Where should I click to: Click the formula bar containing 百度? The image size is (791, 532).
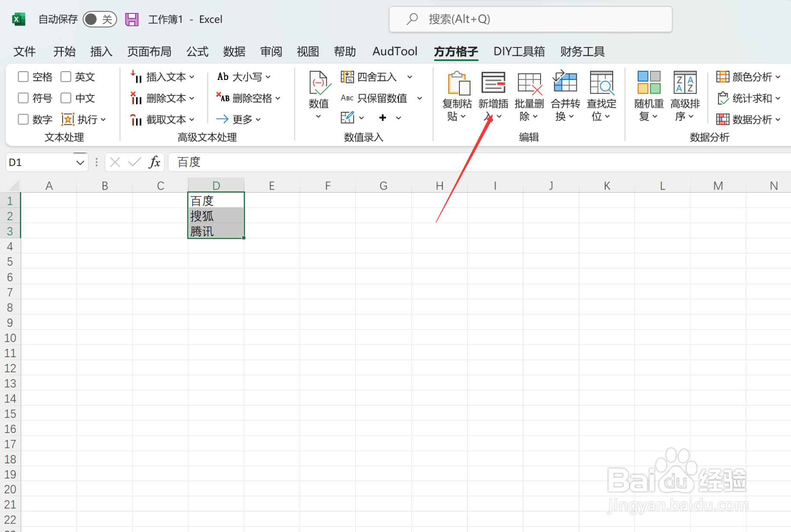[479, 162]
